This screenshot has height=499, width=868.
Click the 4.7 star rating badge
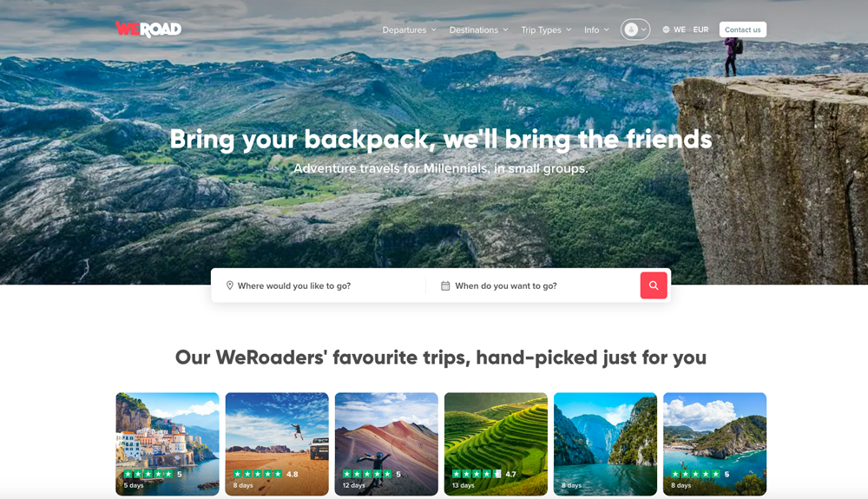pos(484,474)
